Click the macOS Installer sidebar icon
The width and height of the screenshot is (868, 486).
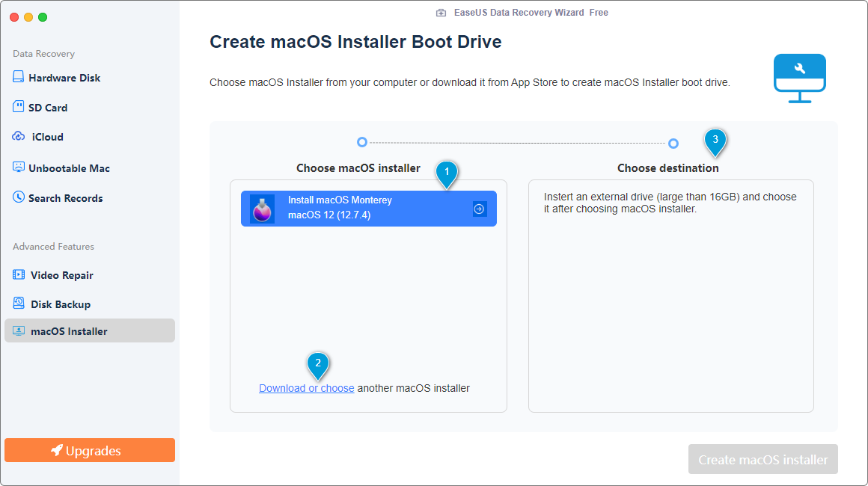tap(18, 330)
